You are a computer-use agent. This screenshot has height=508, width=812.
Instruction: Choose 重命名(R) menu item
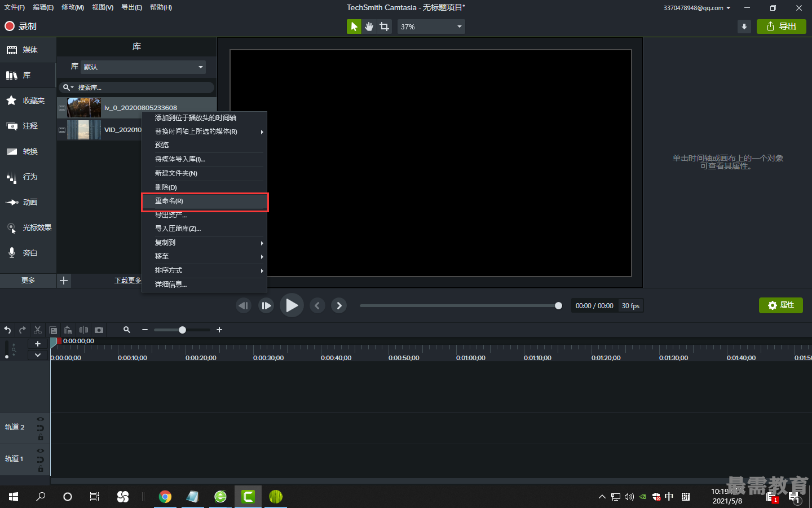(x=204, y=201)
